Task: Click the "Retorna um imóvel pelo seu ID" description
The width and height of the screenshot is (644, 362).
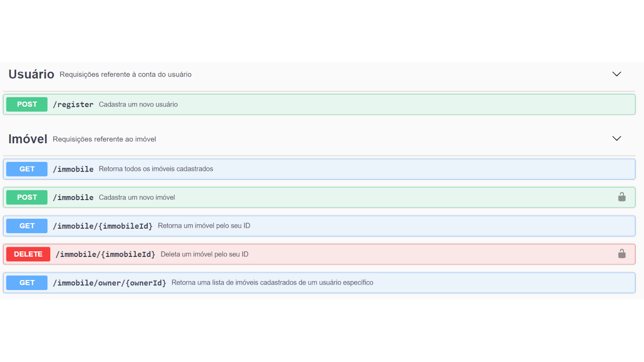Action: (204, 226)
